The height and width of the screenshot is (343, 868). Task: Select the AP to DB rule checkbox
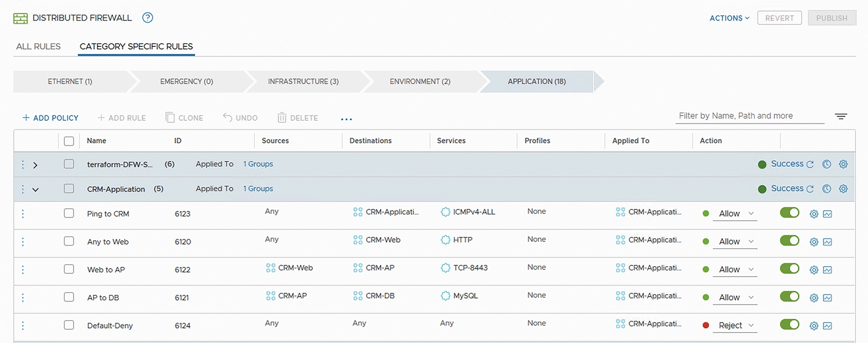point(69,297)
